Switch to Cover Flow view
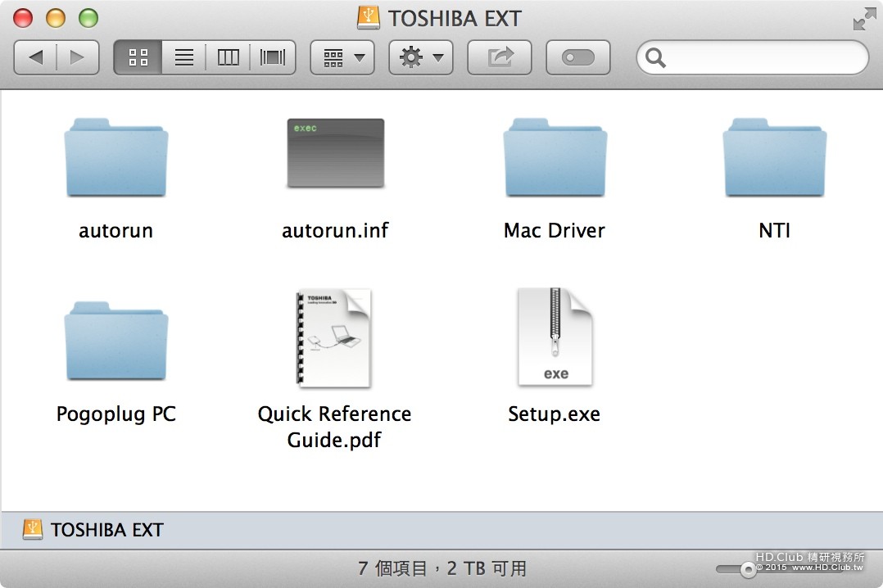The width and height of the screenshot is (883, 588). [273, 57]
